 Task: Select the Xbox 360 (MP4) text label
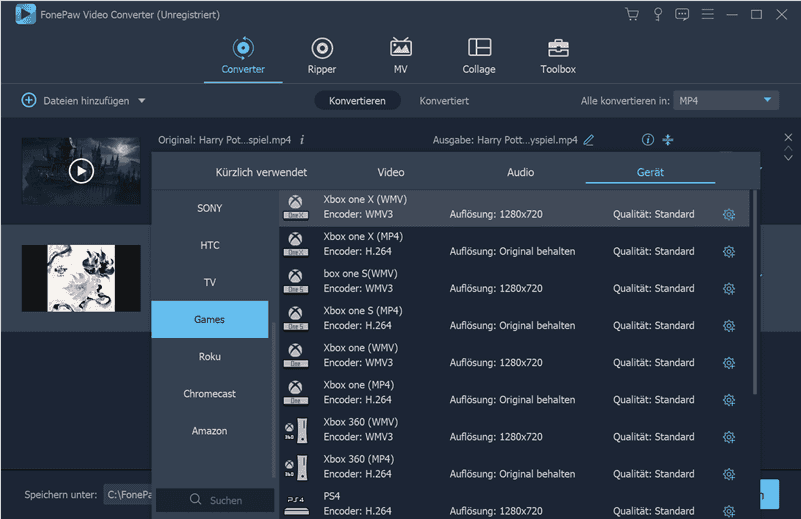pos(358,459)
